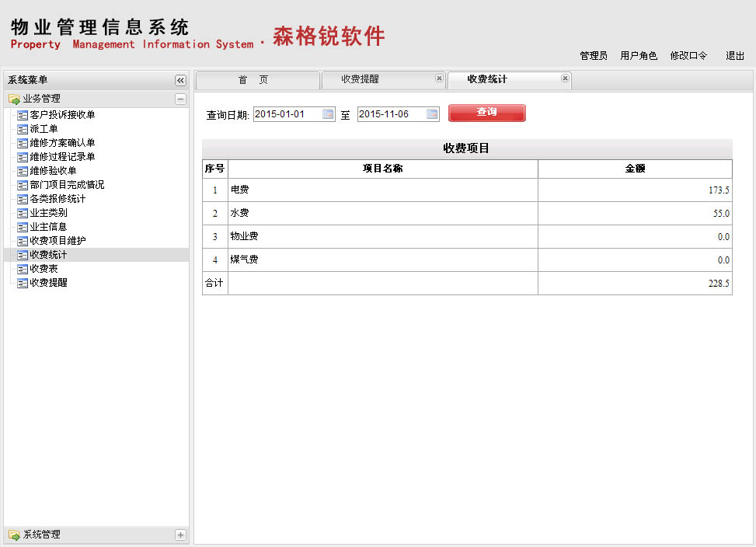Open calendar picker for start date

(x=328, y=114)
